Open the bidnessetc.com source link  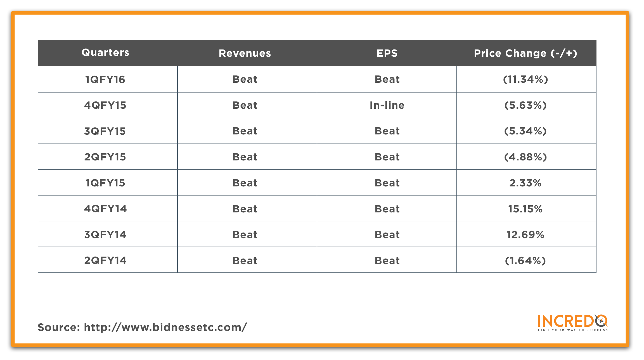[x=165, y=327]
